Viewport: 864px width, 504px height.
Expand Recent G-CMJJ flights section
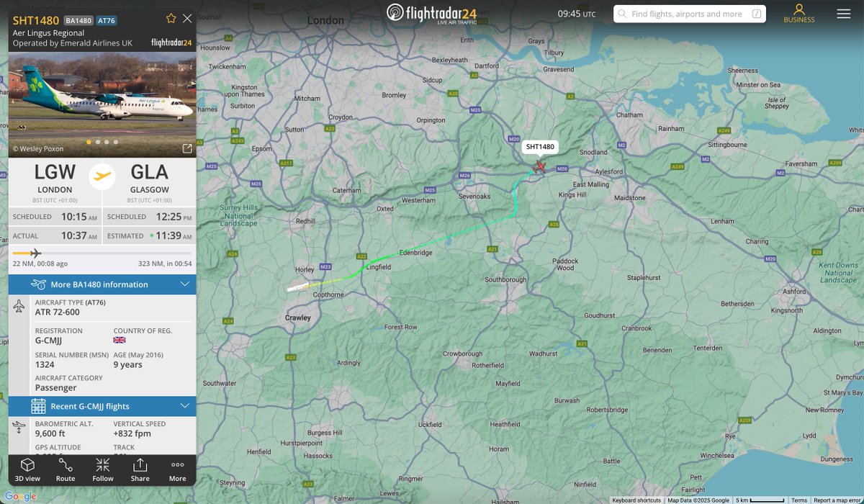pos(102,407)
